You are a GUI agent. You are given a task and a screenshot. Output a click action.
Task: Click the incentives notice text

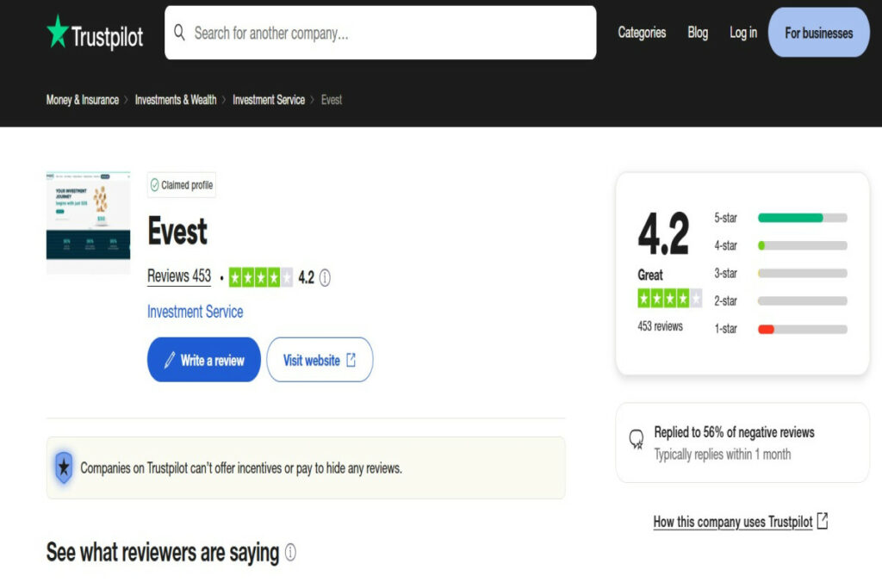tap(241, 468)
